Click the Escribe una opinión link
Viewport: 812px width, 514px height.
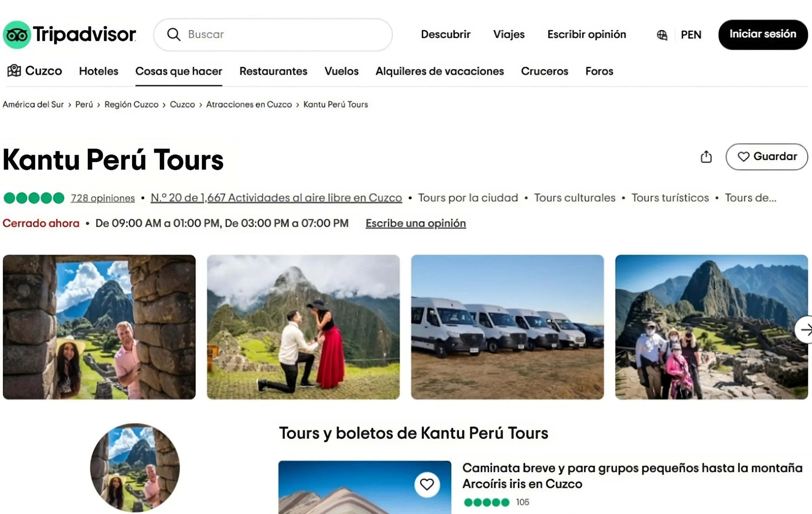point(415,223)
